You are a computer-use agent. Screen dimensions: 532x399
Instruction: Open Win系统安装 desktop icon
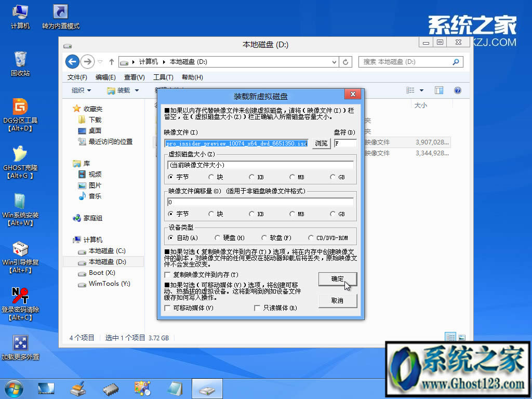(x=20, y=200)
